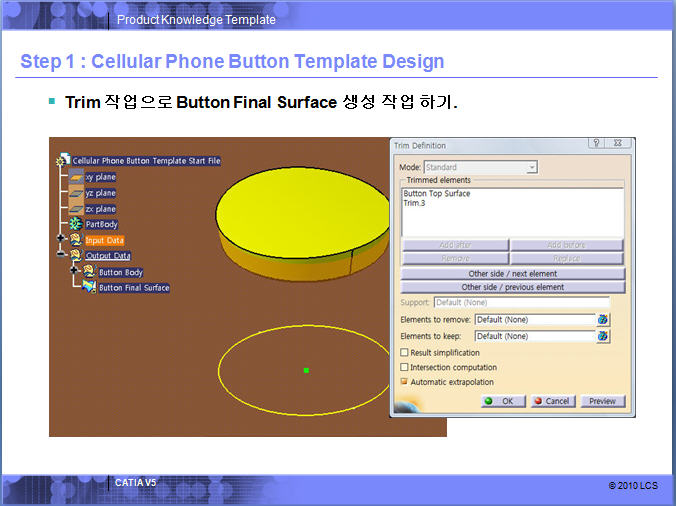Image resolution: width=676 pixels, height=506 pixels.
Task: Click the Elements to remove field
Action: [x=534, y=320]
